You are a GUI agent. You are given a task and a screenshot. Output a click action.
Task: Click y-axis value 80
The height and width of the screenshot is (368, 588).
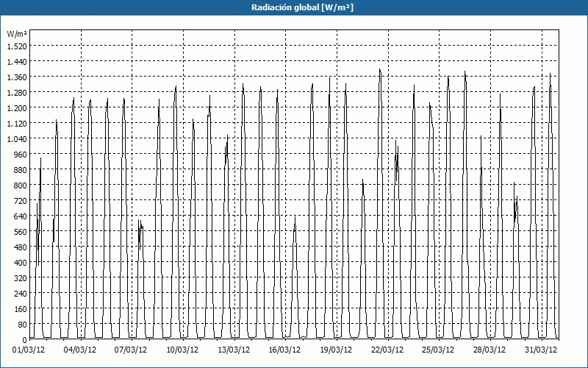23,325
